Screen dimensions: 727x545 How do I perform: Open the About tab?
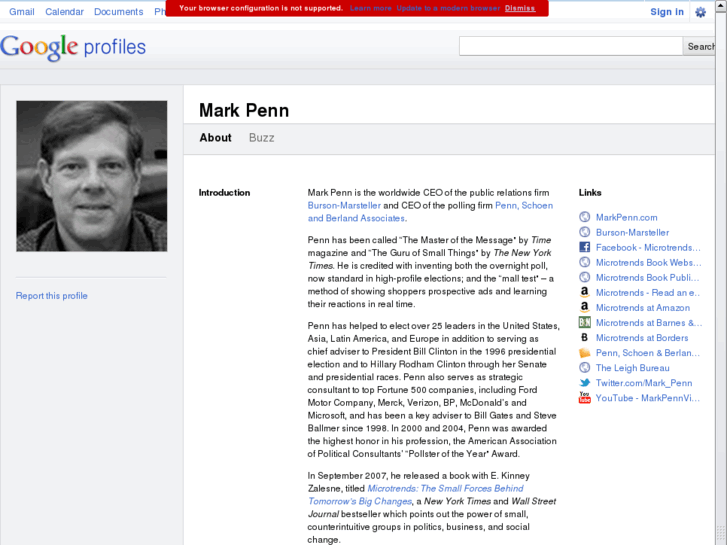pos(216,138)
